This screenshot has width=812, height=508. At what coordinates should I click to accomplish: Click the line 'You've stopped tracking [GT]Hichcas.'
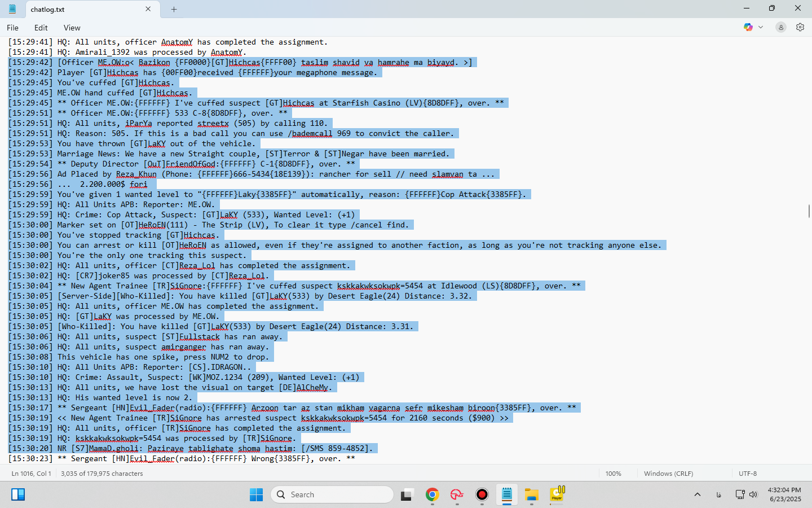point(114,235)
